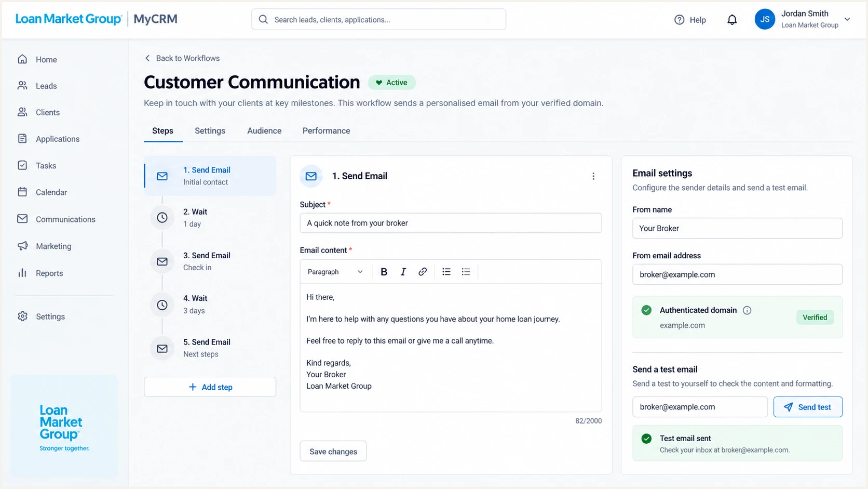Click the clock icon for 1 day Wait

pyautogui.click(x=162, y=218)
